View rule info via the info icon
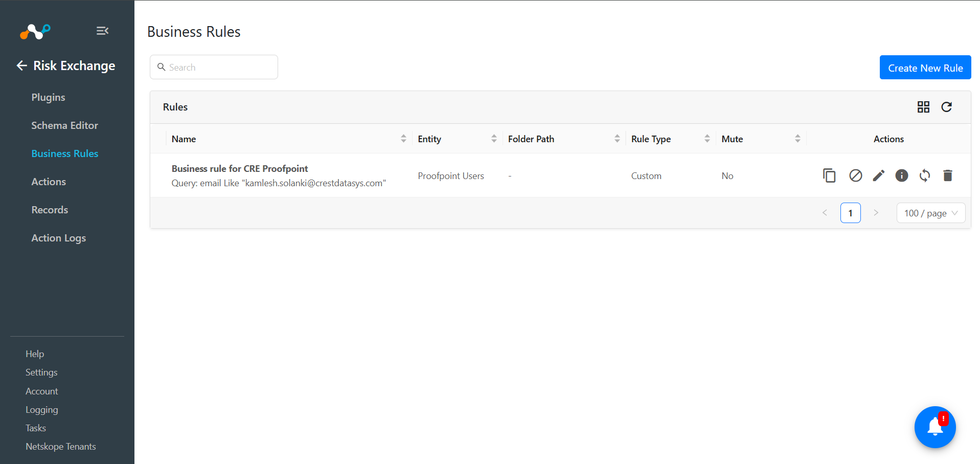 [x=901, y=175]
